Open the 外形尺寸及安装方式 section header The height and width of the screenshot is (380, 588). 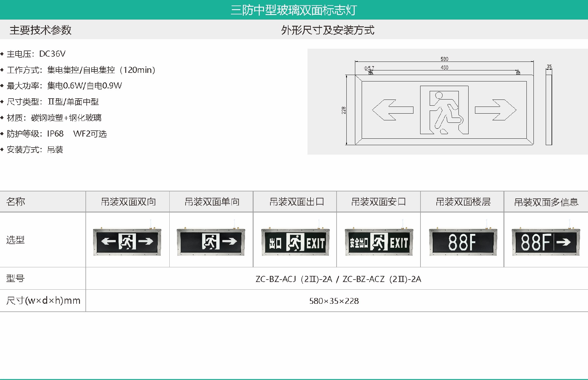328,30
